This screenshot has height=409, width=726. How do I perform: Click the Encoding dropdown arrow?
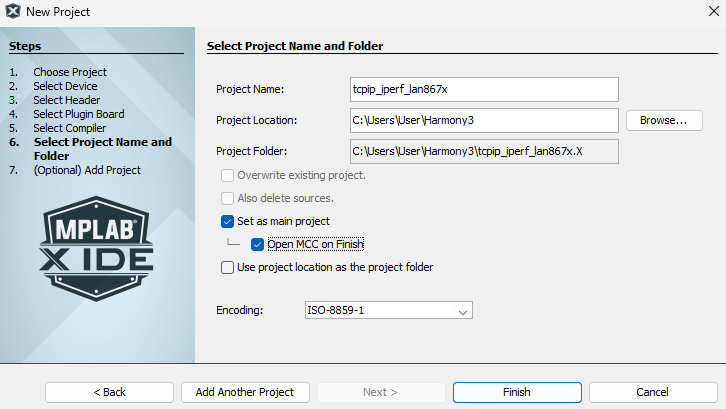pyautogui.click(x=462, y=311)
